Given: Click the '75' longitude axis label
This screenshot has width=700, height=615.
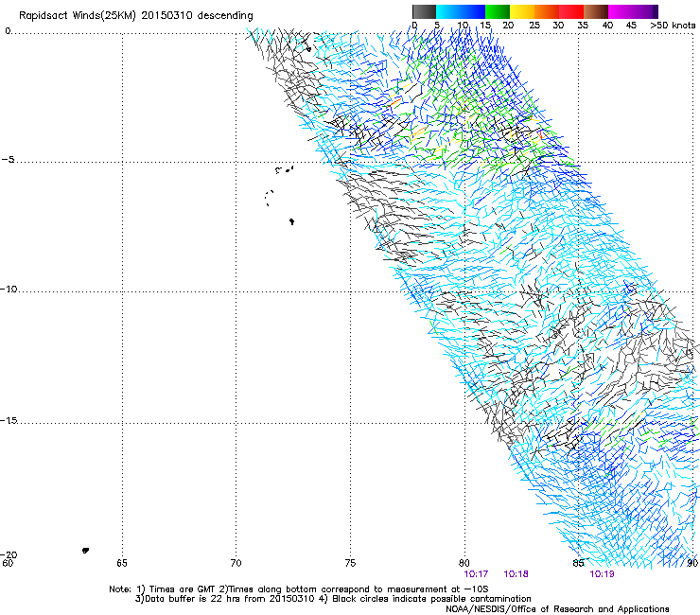Looking at the screenshot, I should click(350, 563).
